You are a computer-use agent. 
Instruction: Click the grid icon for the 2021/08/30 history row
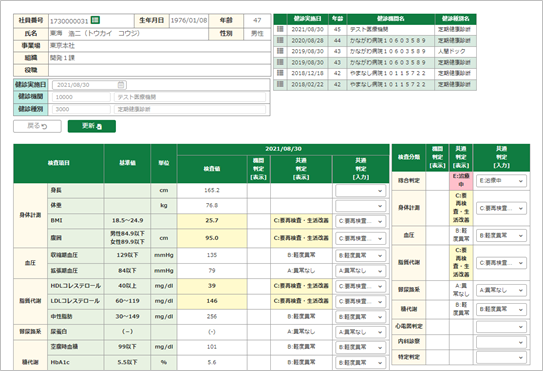(280, 29)
